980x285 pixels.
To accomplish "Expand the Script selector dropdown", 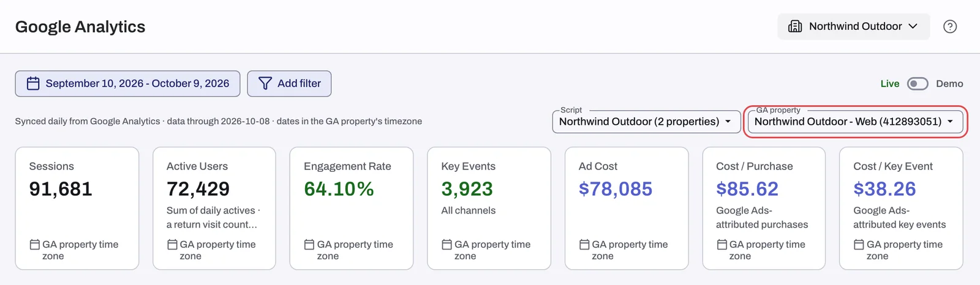I will coord(646,121).
